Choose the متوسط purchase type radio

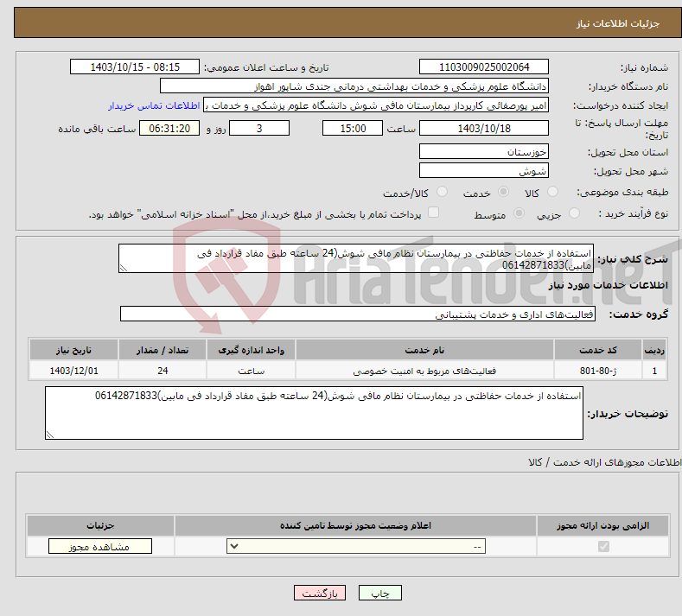coord(519,213)
